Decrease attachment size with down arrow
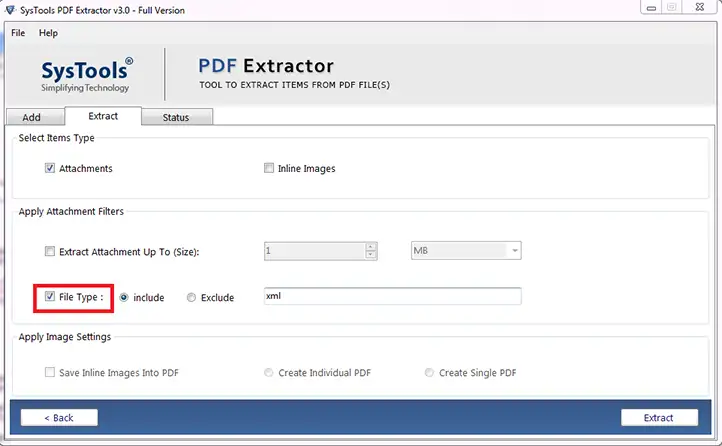Screen dimensions: 722x446 click(x=371, y=255)
